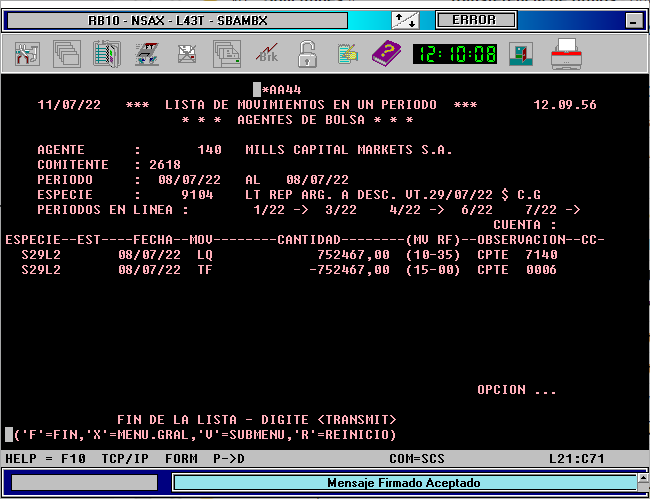Click the stacked windows icon
This screenshot has height=499, width=650.
[x=67, y=54]
